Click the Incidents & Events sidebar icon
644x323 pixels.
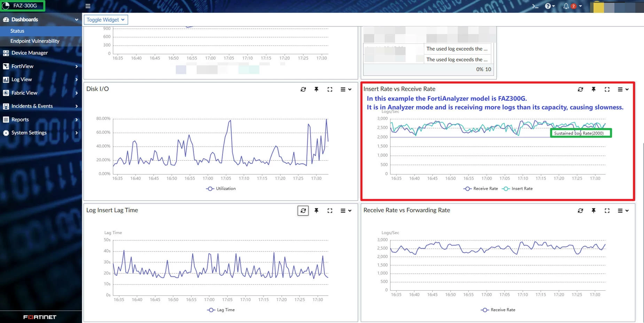click(x=6, y=106)
